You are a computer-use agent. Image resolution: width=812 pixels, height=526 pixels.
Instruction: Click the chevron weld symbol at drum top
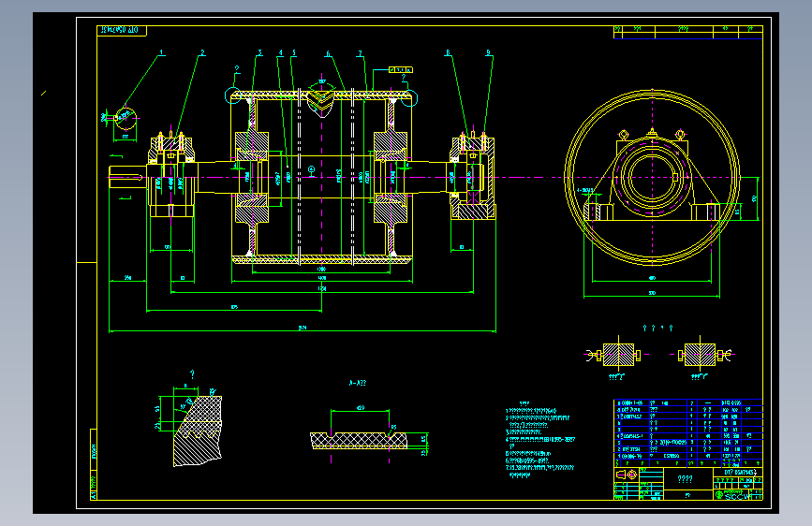pyautogui.click(x=321, y=99)
